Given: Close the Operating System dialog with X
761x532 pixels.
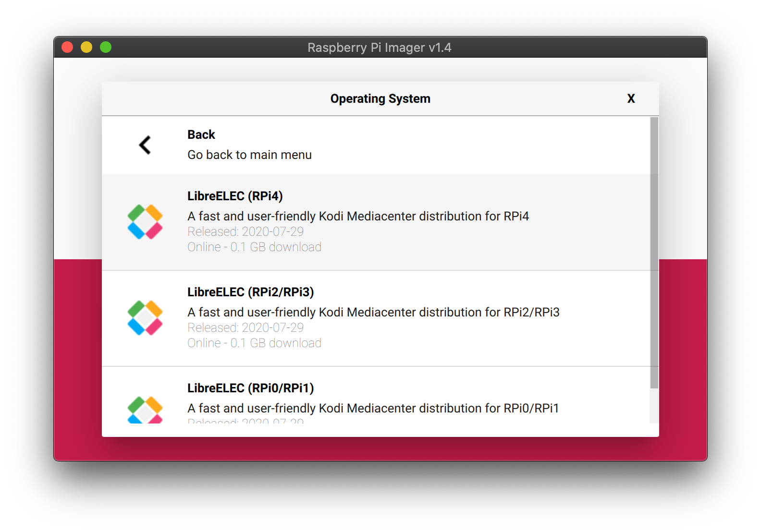Looking at the screenshot, I should (631, 98).
